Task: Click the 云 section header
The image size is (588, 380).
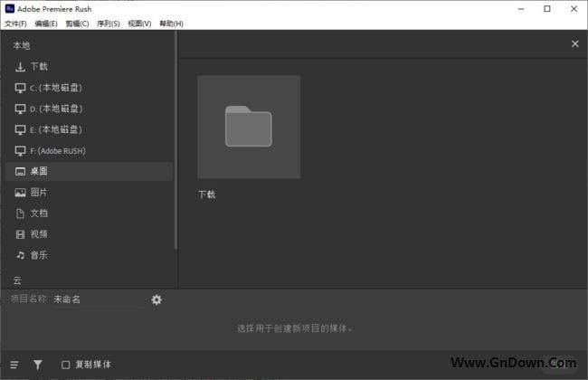Action: 17,280
